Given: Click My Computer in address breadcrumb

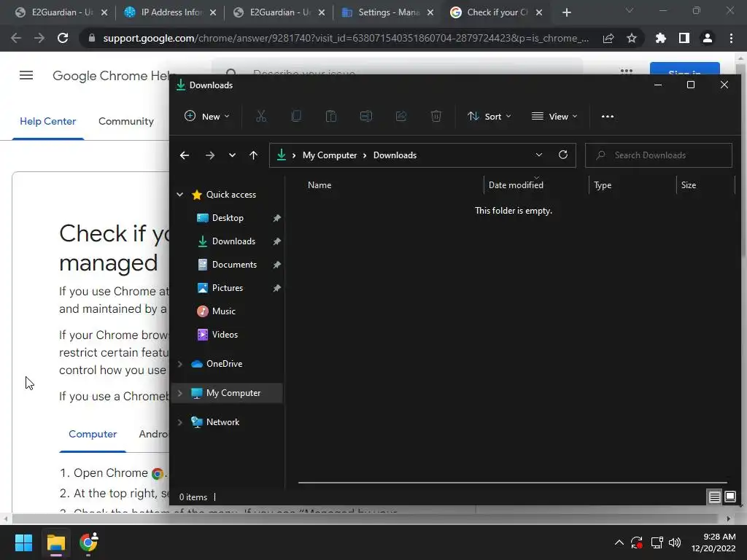Looking at the screenshot, I should [330, 155].
